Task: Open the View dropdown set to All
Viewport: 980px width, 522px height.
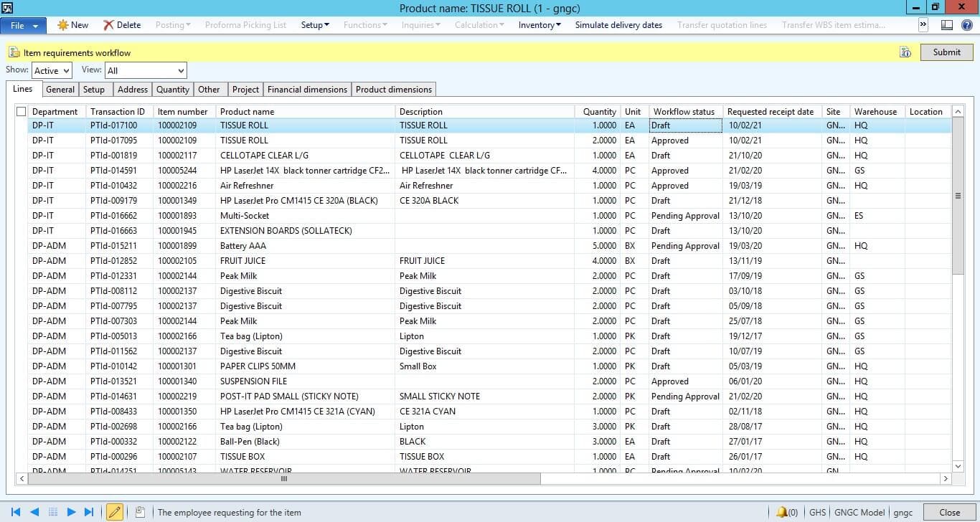Action: pyautogui.click(x=146, y=70)
